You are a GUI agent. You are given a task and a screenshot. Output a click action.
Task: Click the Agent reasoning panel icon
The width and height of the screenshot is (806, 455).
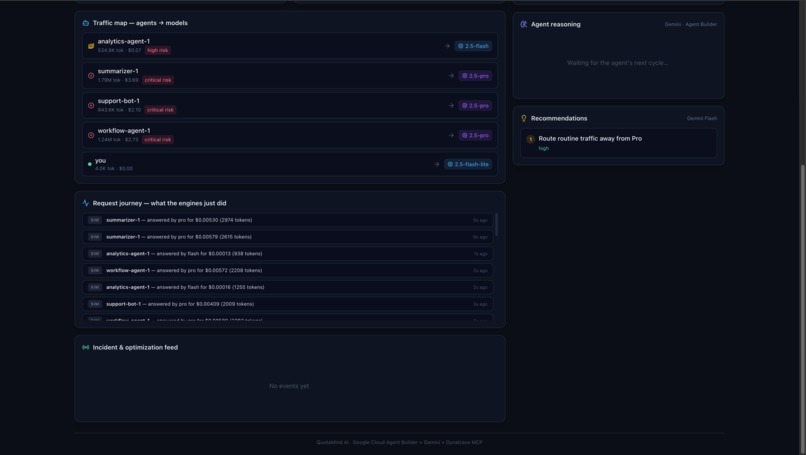point(523,24)
